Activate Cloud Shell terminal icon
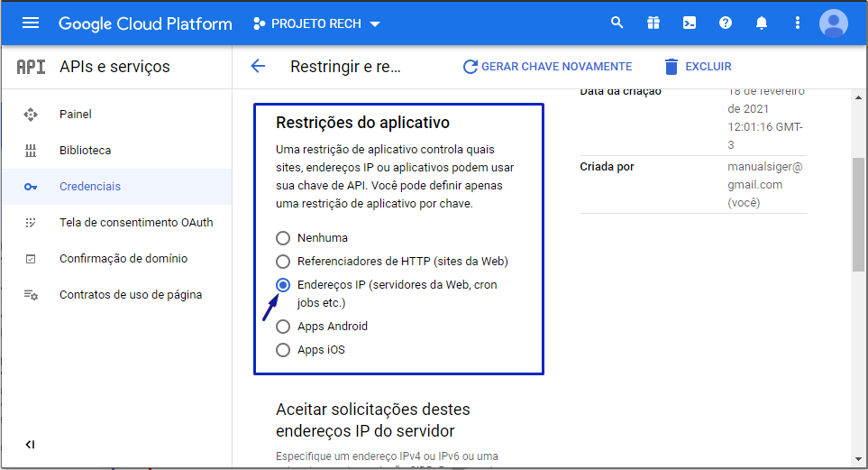 click(690, 23)
